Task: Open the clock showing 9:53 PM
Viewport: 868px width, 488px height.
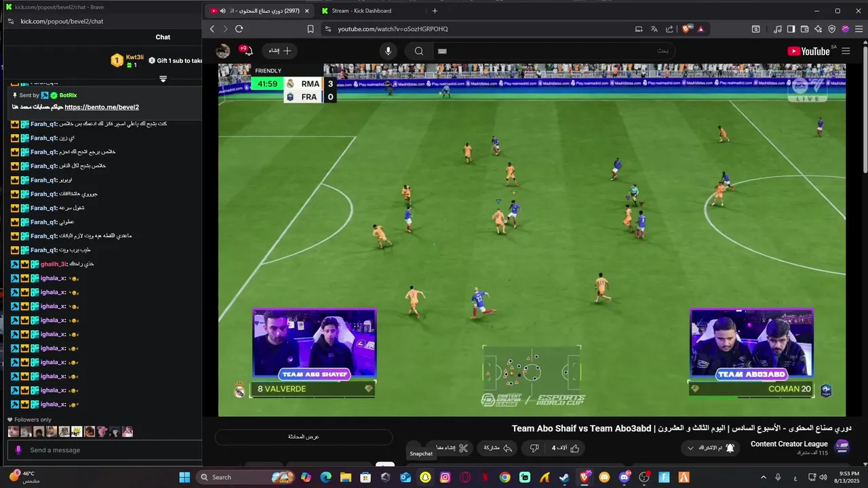Action: (x=848, y=477)
